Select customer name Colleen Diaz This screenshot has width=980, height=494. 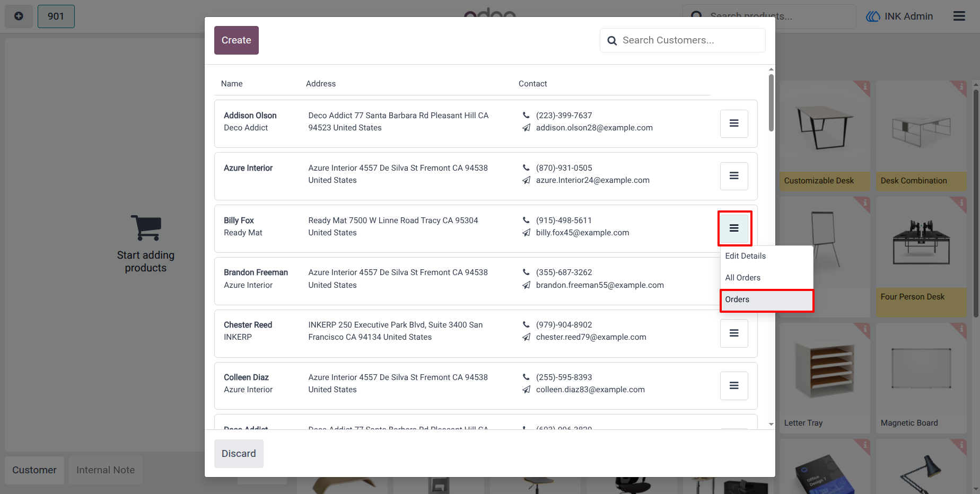pyautogui.click(x=246, y=377)
